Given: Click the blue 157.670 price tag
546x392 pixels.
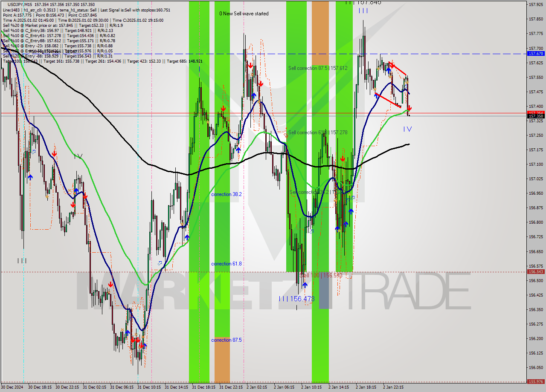Looking at the screenshot, I should click(536, 54).
